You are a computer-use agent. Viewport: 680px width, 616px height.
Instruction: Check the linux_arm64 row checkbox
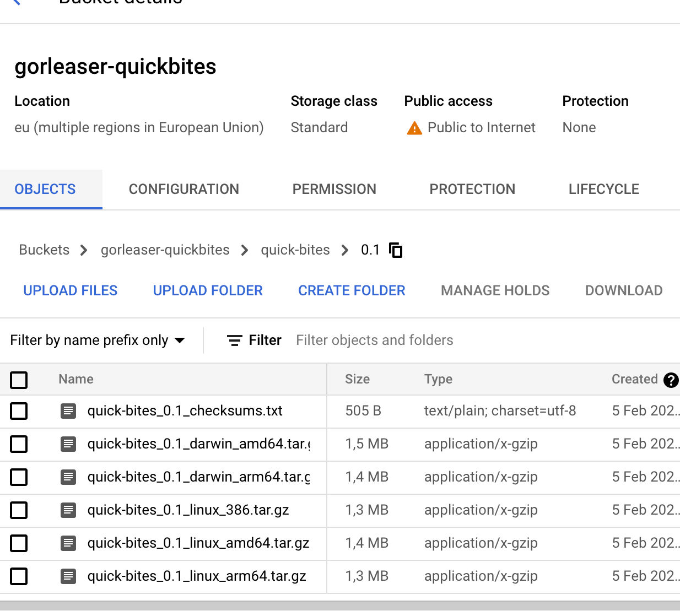click(19, 576)
